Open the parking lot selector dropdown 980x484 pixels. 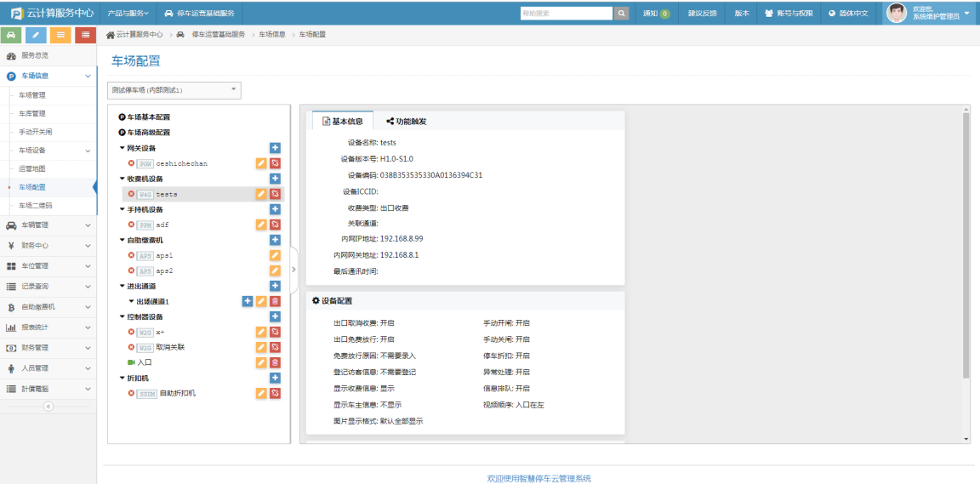pyautogui.click(x=174, y=90)
